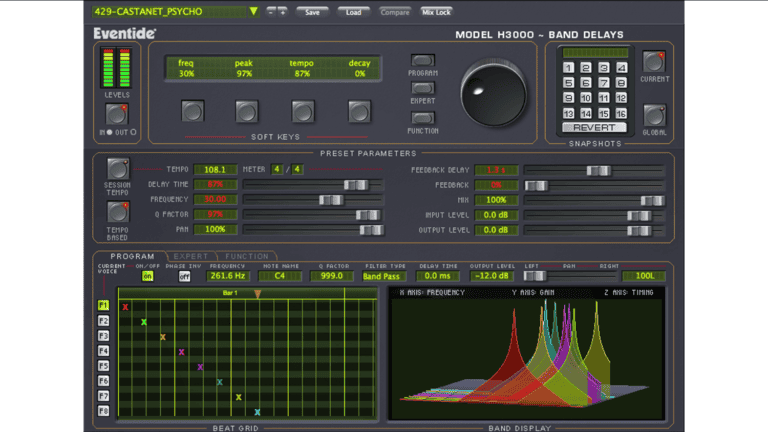The height and width of the screenshot is (432, 768).
Task: Click the Q Factor slider handle
Action: click(367, 215)
